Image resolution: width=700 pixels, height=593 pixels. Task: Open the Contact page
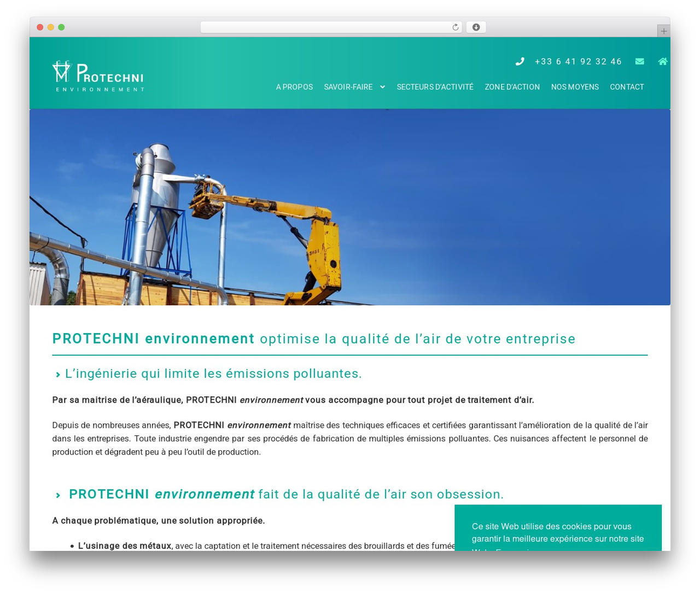click(627, 87)
